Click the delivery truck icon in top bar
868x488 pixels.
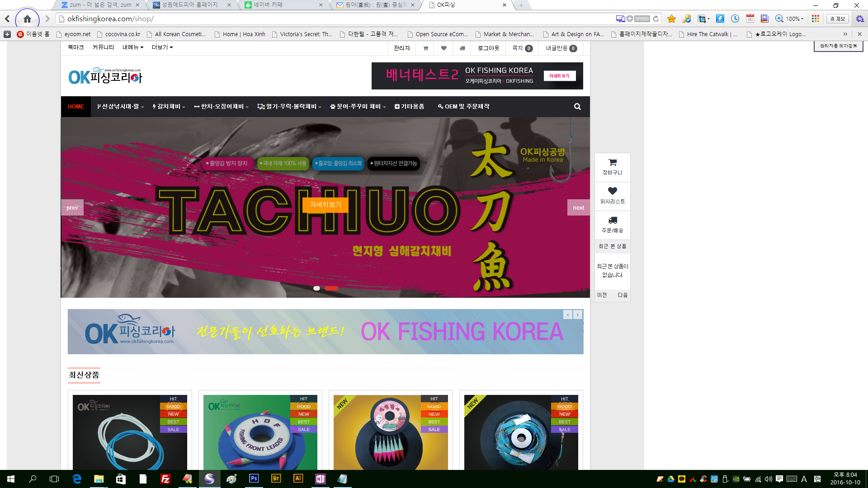click(x=462, y=48)
